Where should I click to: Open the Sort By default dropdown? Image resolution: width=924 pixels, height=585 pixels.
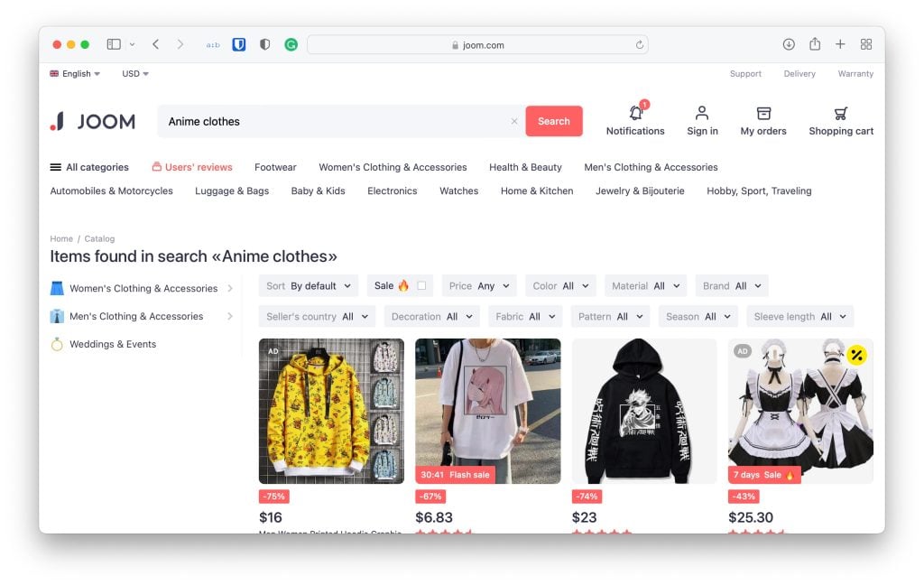pos(309,286)
